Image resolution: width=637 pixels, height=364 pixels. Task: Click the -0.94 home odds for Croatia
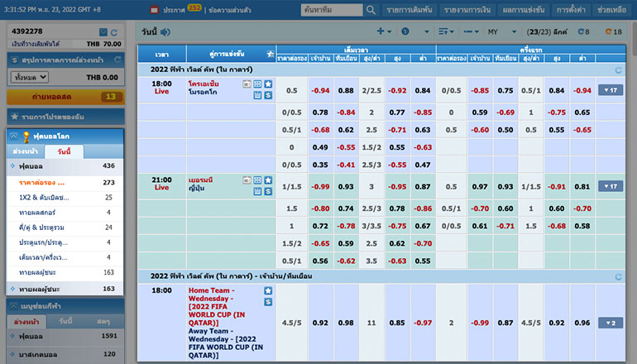pyautogui.click(x=320, y=91)
